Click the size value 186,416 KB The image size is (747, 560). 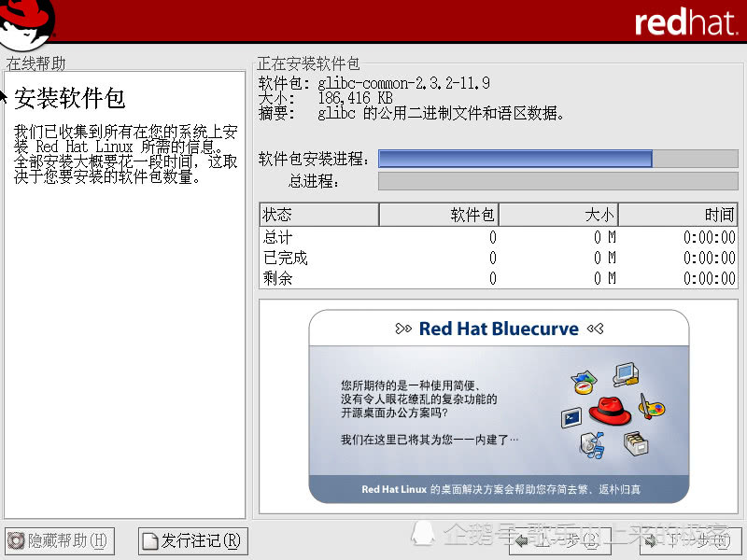tap(356, 98)
